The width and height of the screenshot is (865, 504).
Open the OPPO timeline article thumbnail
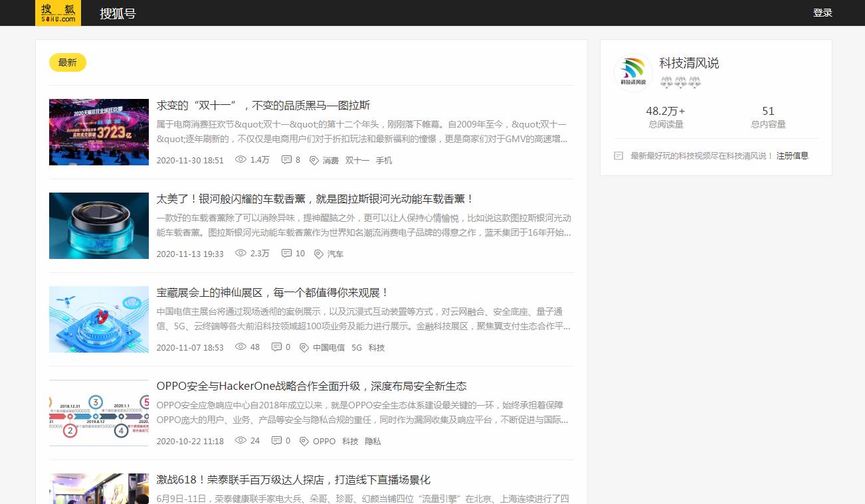click(99, 413)
